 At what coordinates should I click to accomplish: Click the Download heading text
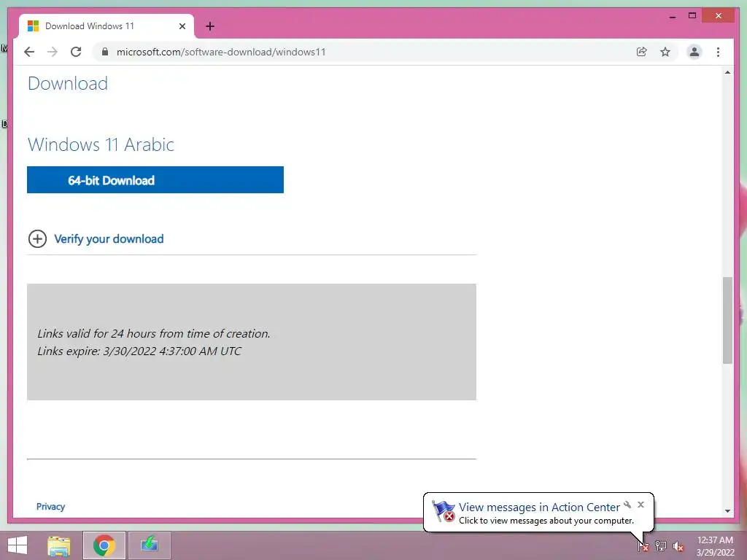point(68,83)
